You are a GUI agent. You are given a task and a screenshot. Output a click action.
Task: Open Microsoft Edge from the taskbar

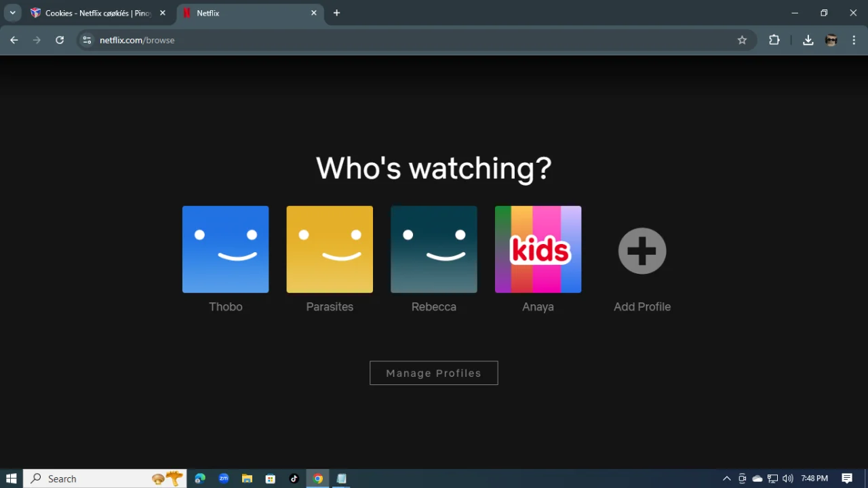(200, 479)
